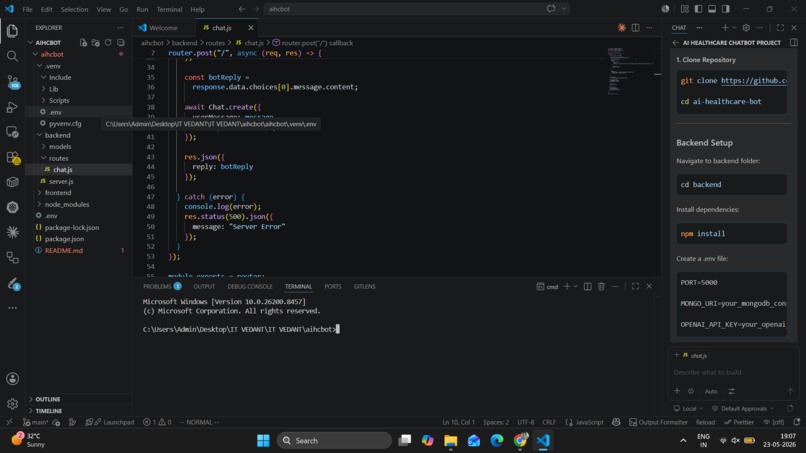The height and width of the screenshot is (453, 806).
Task: Switch to the PORTS panel tab
Action: pyautogui.click(x=333, y=286)
